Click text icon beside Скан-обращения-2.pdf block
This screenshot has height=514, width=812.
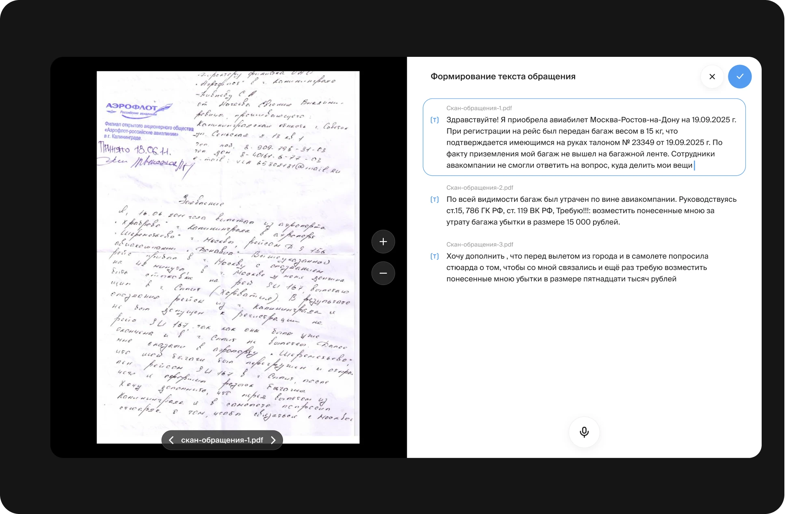[434, 199]
